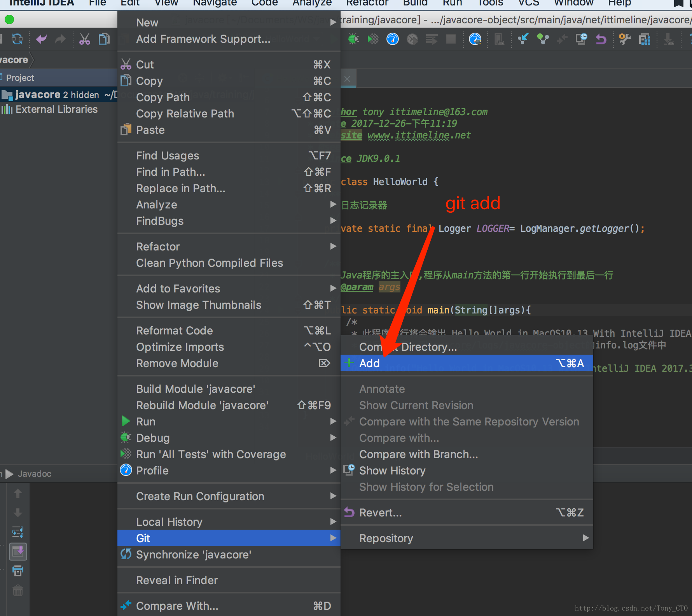Select Rebuild Module 'javacore'
Screen dimensions: 692x616
(229, 405)
